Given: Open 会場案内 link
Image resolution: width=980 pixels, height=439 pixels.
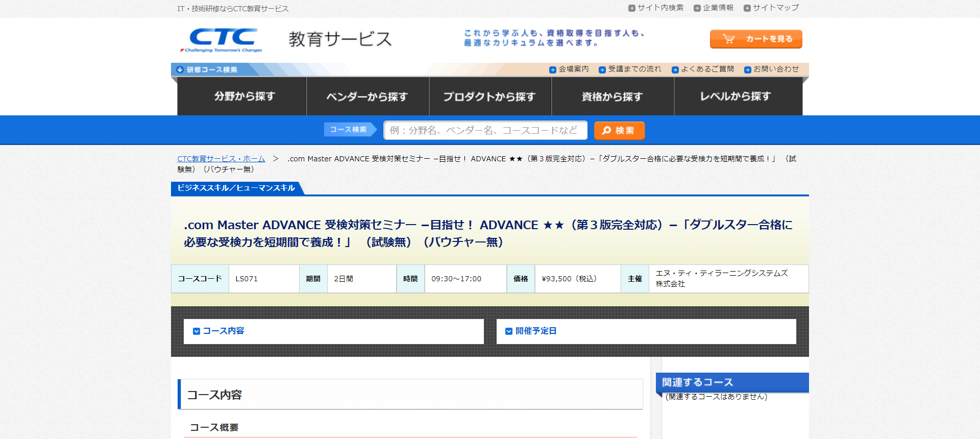Looking at the screenshot, I should click(574, 69).
